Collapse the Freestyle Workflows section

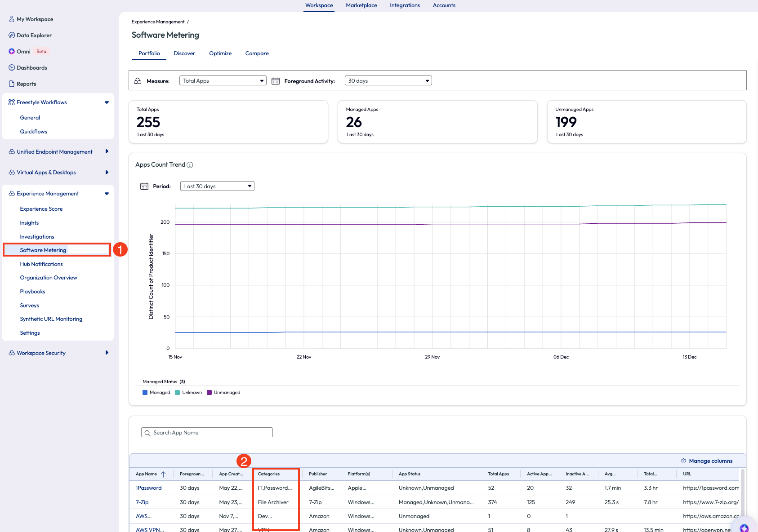tap(107, 102)
